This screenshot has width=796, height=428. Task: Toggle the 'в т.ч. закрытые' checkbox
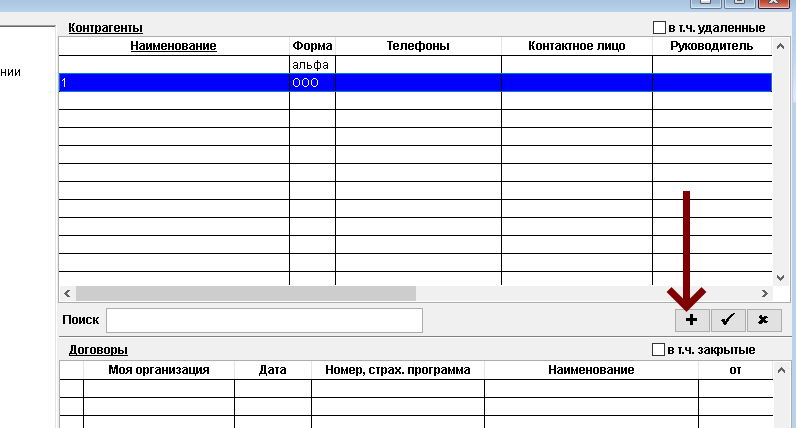(658, 350)
